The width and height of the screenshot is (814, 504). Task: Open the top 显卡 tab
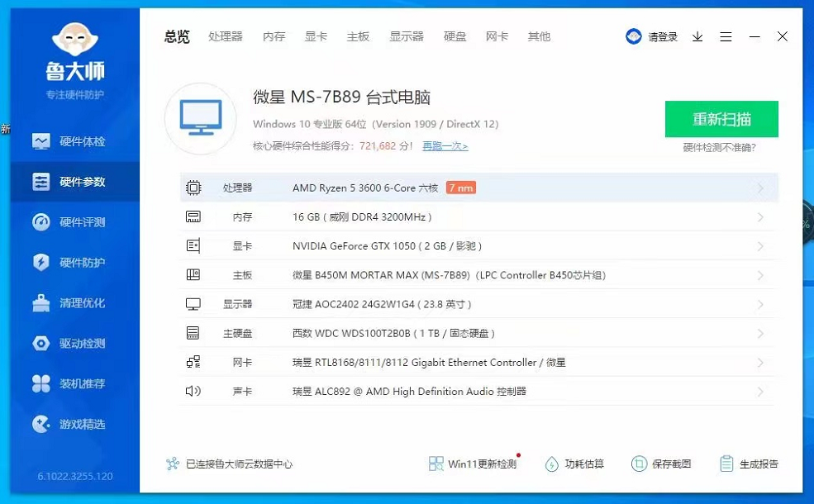pyautogui.click(x=317, y=36)
